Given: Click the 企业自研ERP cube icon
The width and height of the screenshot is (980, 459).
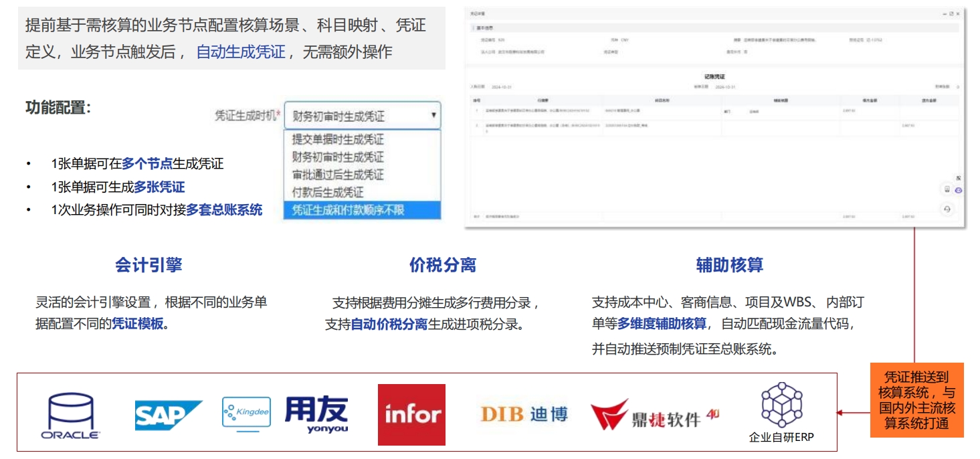Looking at the screenshot, I should click(x=782, y=405).
